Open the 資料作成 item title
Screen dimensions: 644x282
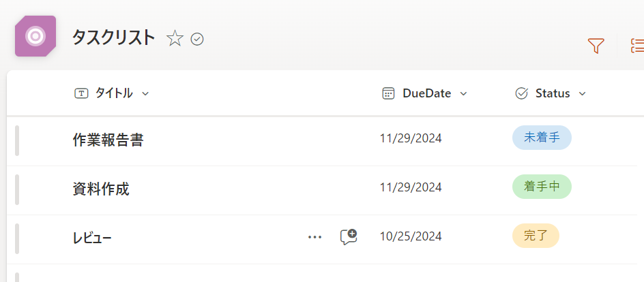click(101, 189)
